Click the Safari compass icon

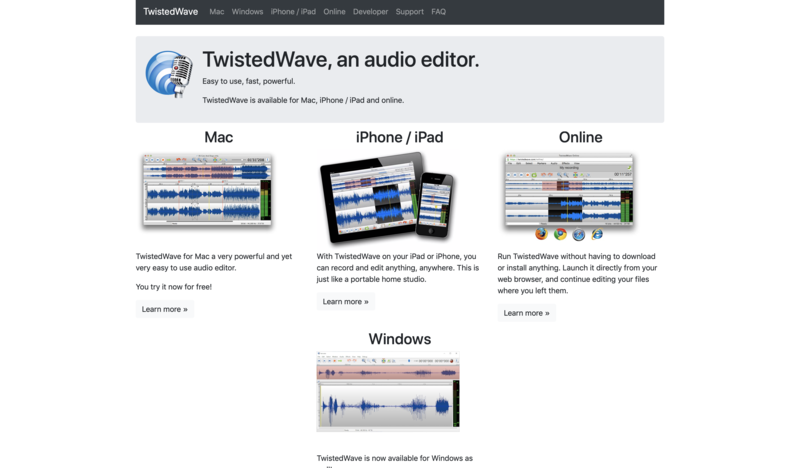[579, 234]
